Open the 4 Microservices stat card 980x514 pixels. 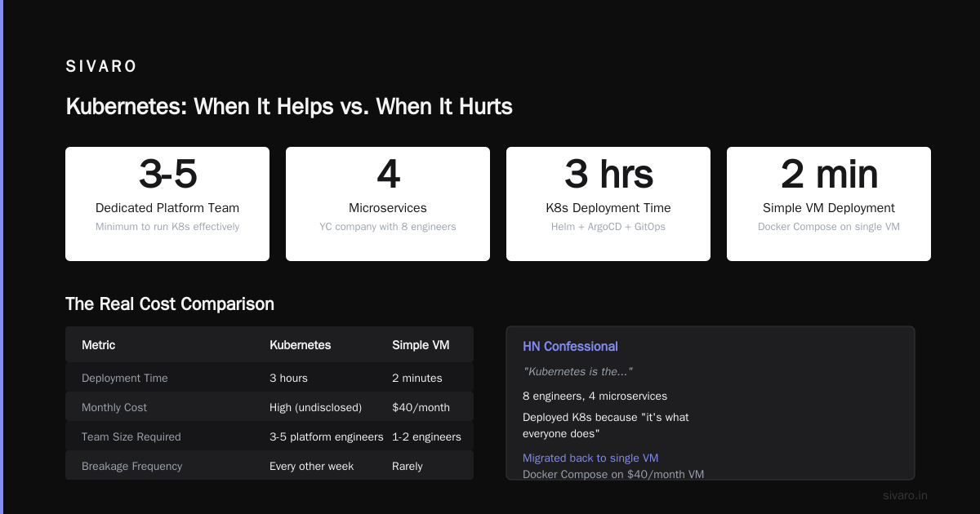click(x=388, y=204)
